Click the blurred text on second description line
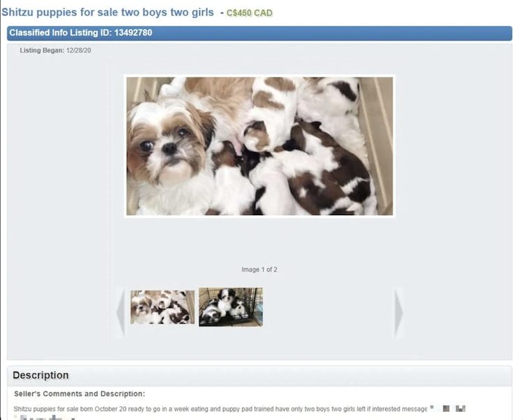The image size is (523, 420). (x=45, y=417)
